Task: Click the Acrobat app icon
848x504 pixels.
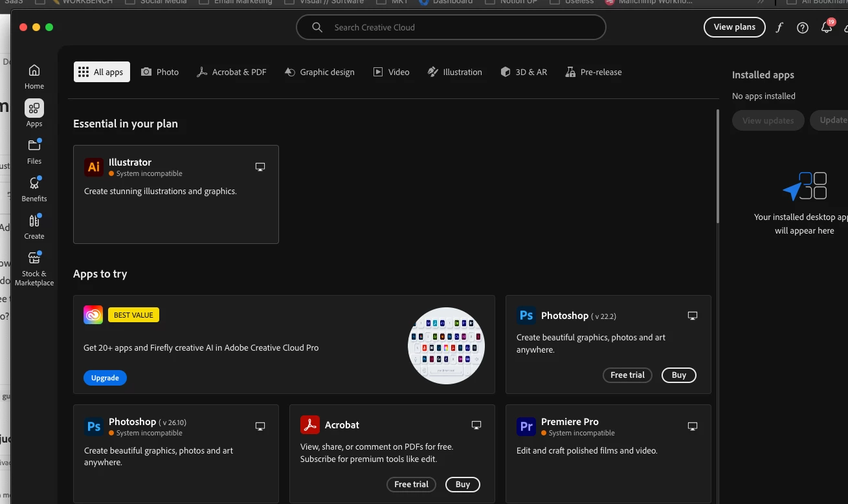Action: click(x=310, y=425)
